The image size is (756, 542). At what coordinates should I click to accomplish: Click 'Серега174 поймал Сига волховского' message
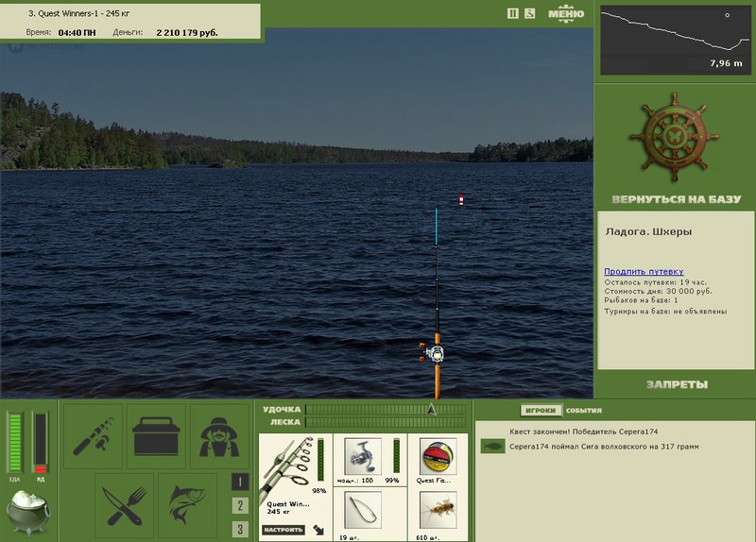point(604,447)
